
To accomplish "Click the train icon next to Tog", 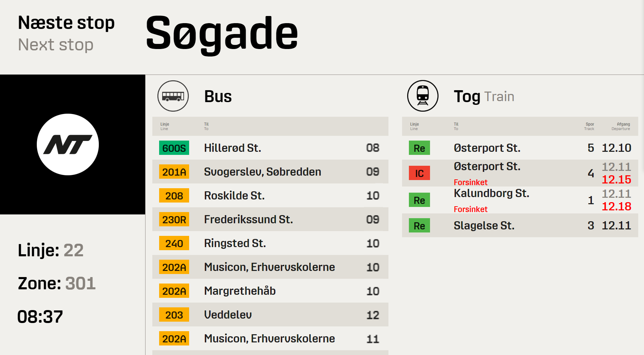I will click(x=423, y=96).
